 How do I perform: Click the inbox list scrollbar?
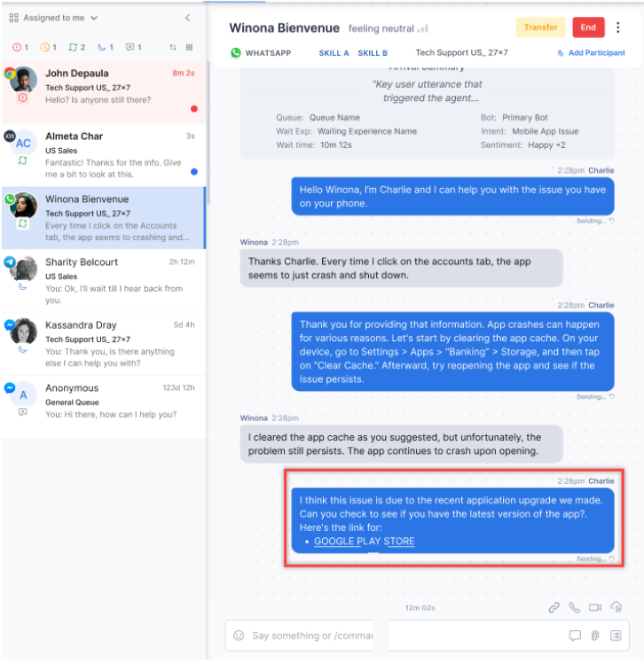pos(208,133)
